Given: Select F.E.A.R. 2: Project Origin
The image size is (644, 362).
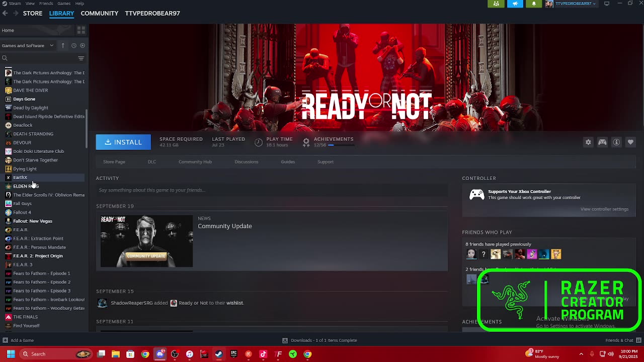Looking at the screenshot, I should (x=38, y=256).
